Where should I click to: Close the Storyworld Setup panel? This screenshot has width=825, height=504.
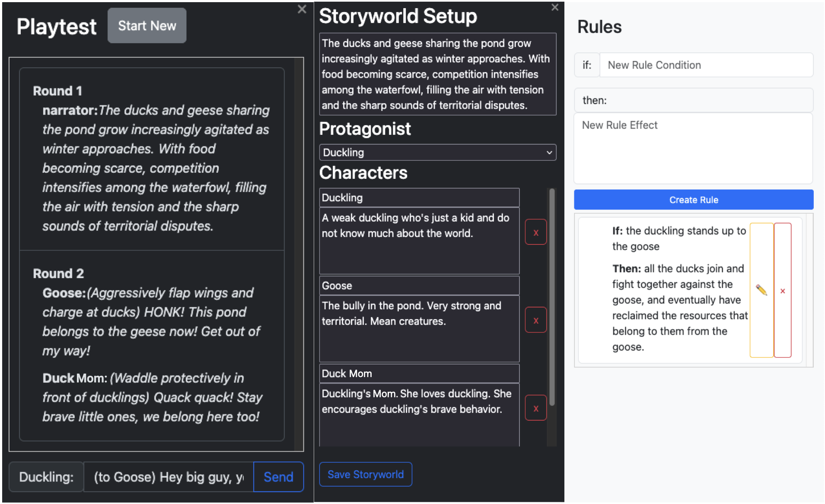pyautogui.click(x=555, y=8)
